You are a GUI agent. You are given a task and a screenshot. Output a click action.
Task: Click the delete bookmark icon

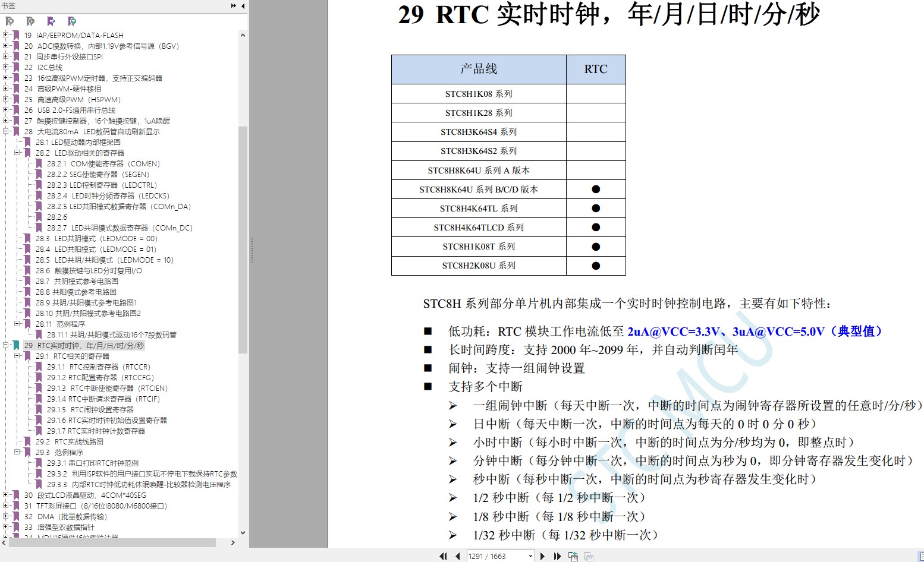pos(10,21)
